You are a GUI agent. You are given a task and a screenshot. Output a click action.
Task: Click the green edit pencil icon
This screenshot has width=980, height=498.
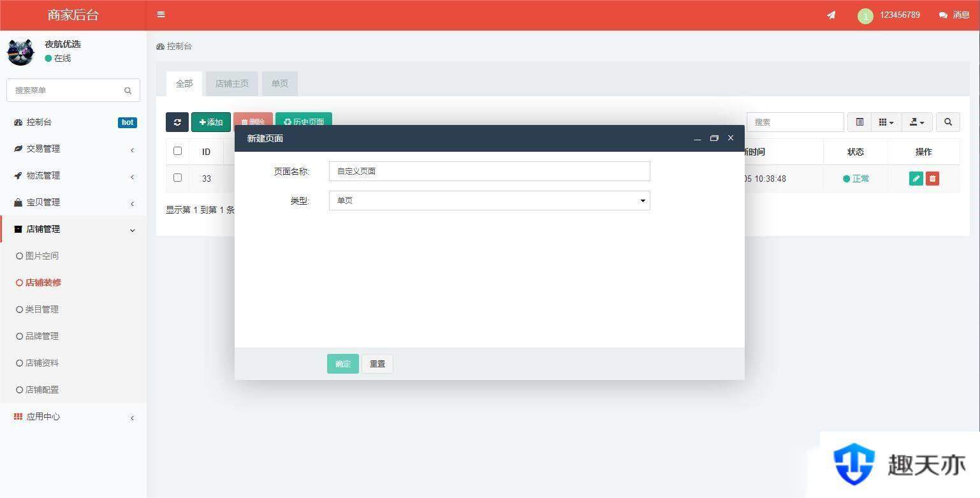coord(916,179)
